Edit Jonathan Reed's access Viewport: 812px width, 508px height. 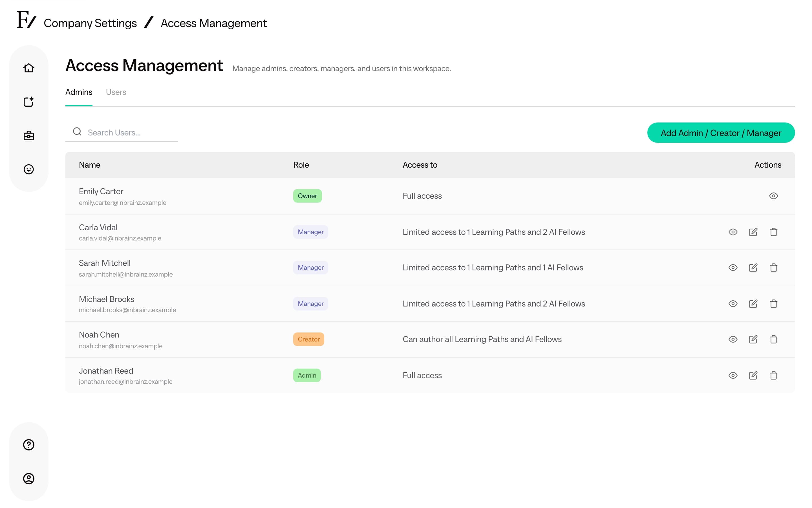point(753,375)
